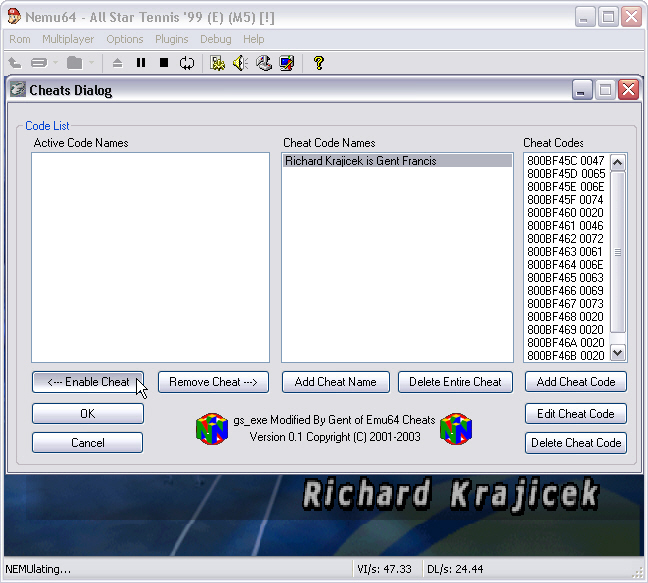Click the Active Code Names list box
648x583 pixels.
[150, 257]
